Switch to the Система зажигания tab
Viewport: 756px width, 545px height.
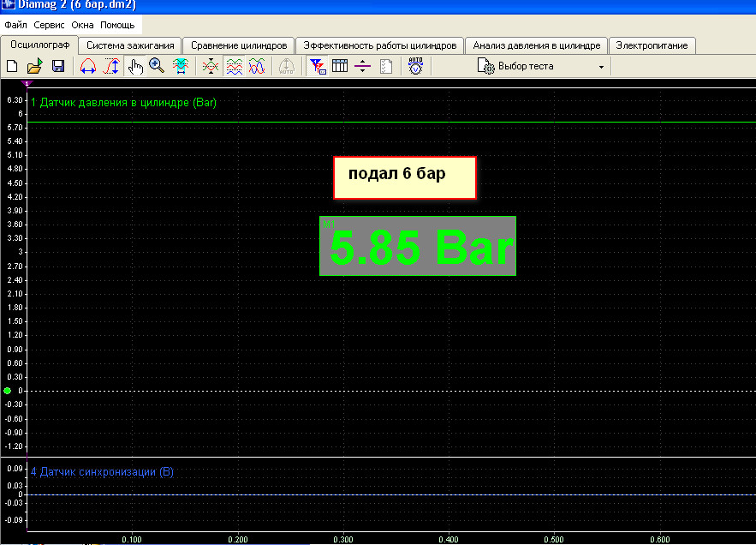click(130, 45)
